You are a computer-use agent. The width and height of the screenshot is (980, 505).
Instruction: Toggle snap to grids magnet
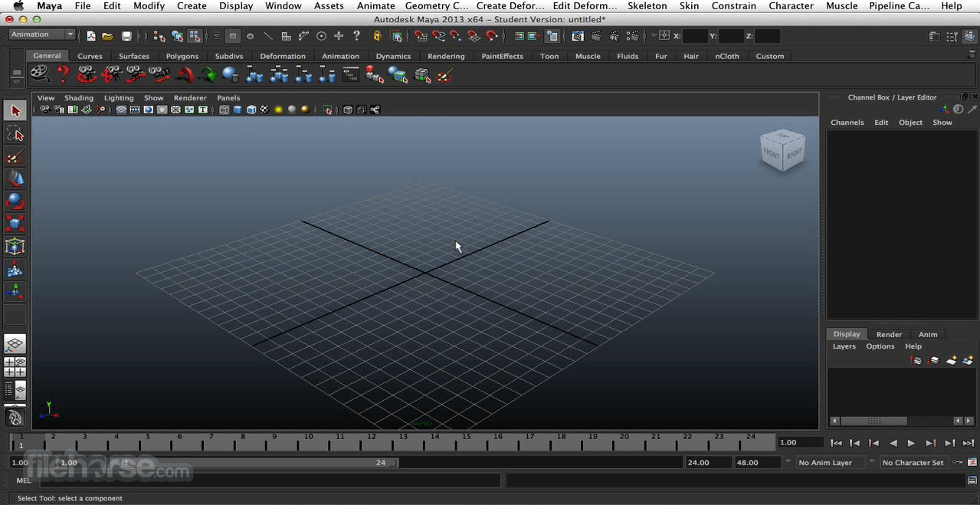tap(421, 35)
